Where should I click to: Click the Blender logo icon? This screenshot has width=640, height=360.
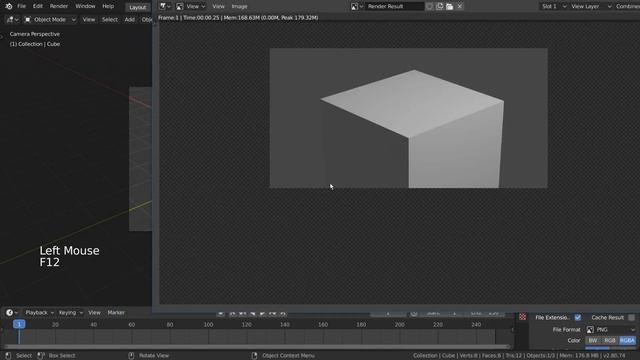(x=9, y=6)
